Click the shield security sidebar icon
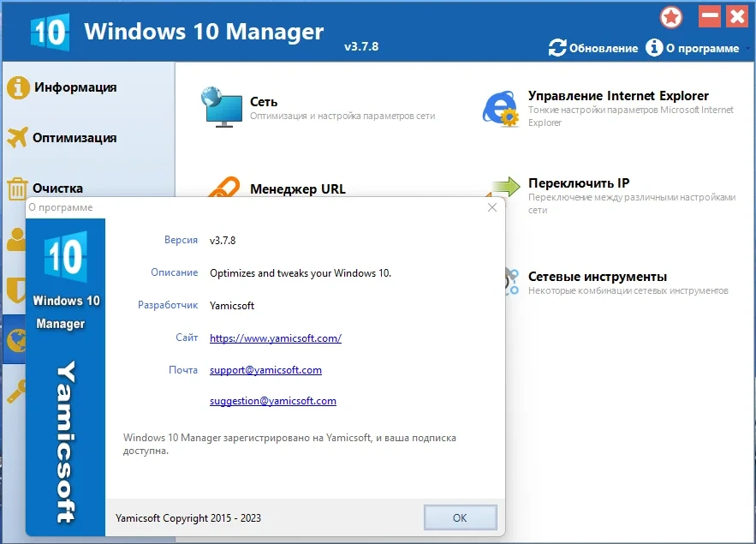756x544 pixels. pyautogui.click(x=16, y=290)
